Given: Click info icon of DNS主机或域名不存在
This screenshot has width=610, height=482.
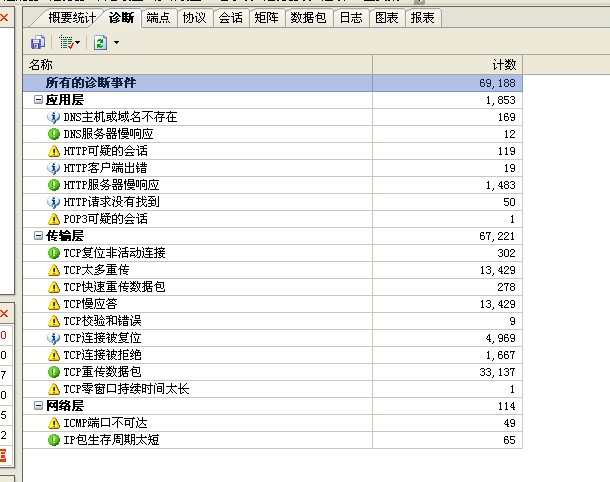Looking at the screenshot, I should (53, 117).
